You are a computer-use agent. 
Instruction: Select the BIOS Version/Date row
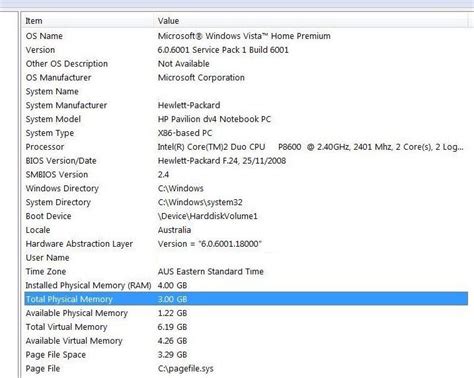pyautogui.click(x=246, y=161)
